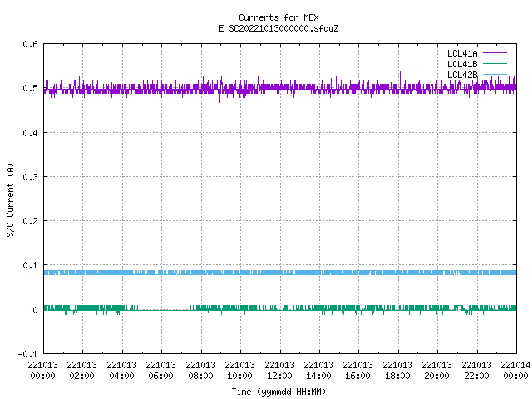Click the '221013 22:00' time tick label
This screenshot has height=399, width=532.
[x=476, y=370]
